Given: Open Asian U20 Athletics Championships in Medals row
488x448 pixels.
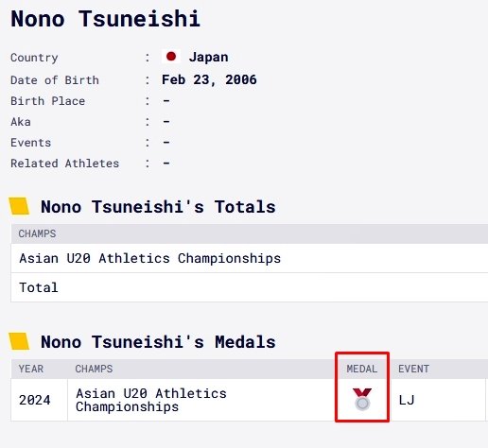Looking at the screenshot, I should 151,400.
